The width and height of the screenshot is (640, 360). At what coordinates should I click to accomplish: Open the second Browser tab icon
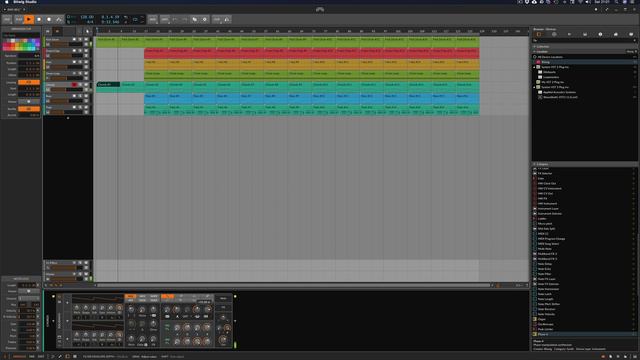click(x=554, y=35)
